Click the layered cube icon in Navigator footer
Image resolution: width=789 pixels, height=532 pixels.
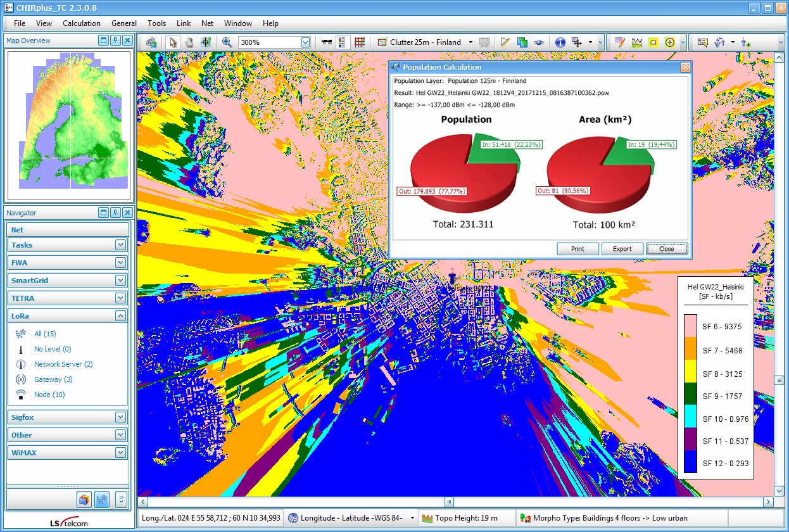pos(84,500)
